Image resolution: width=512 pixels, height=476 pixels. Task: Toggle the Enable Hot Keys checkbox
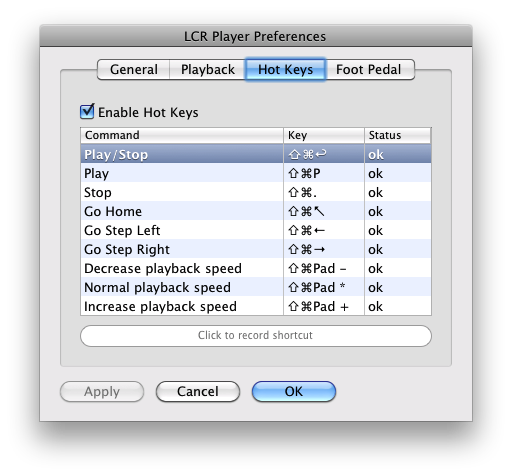click(x=87, y=112)
